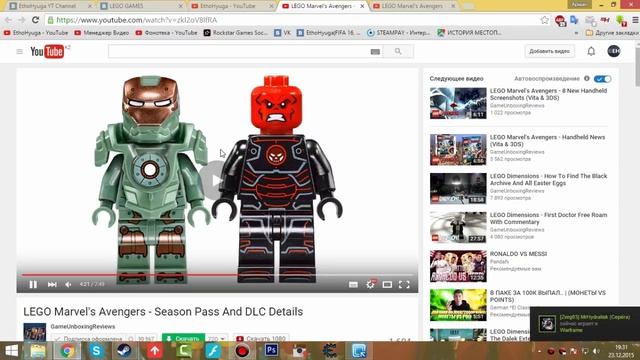Open STEAMPAY bookmark
The image size is (640, 360).
coord(398,33)
